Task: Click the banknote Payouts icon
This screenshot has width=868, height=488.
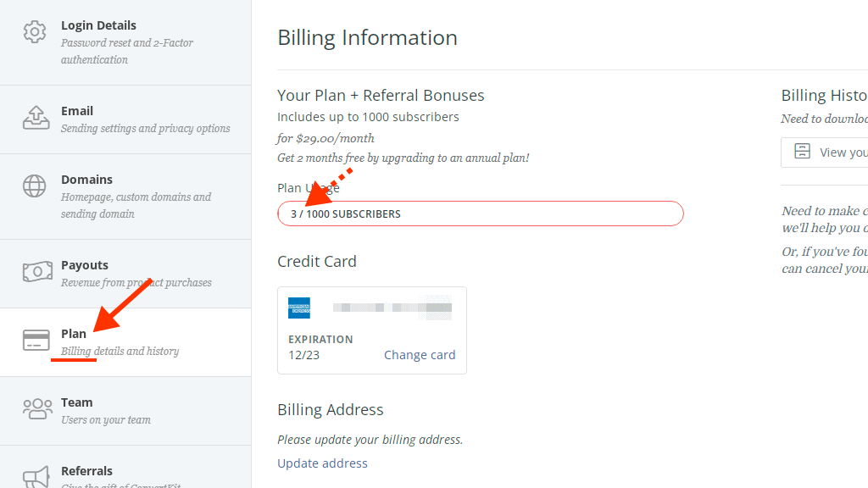Action: coord(37,272)
